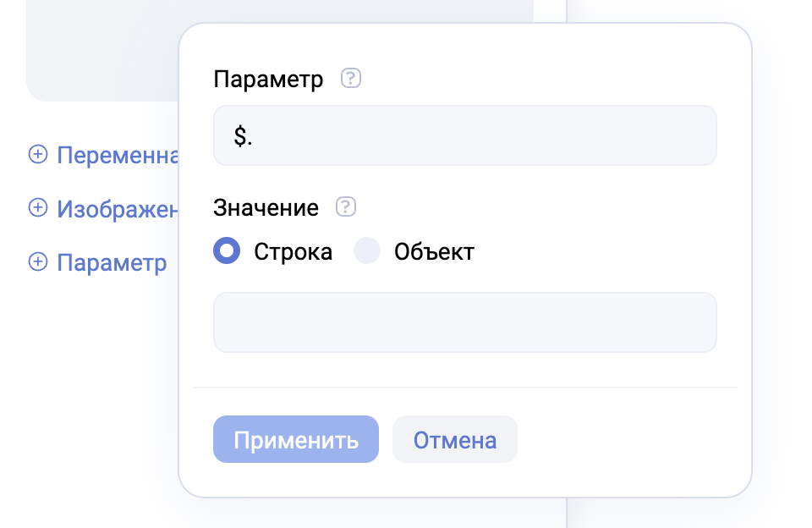812x528 pixels.
Task: Click the plus icon beside Параметр link
Action: point(38,262)
